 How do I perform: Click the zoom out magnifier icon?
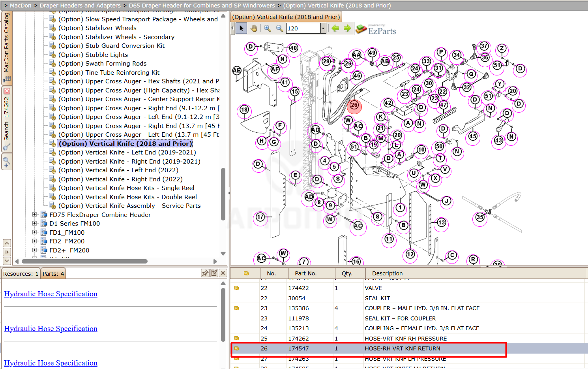pyautogui.click(x=279, y=28)
